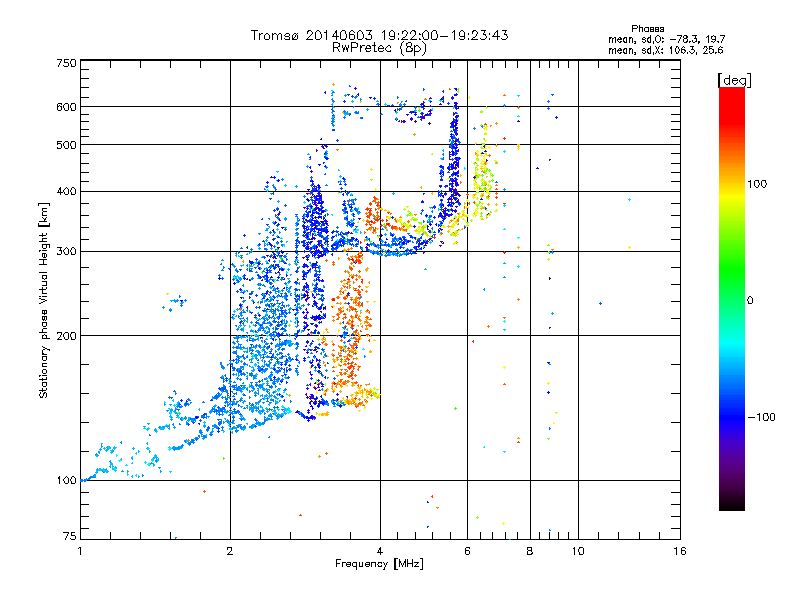Click the x-axis tick label '8'
This screenshot has width=800, height=600.
pyautogui.click(x=530, y=551)
